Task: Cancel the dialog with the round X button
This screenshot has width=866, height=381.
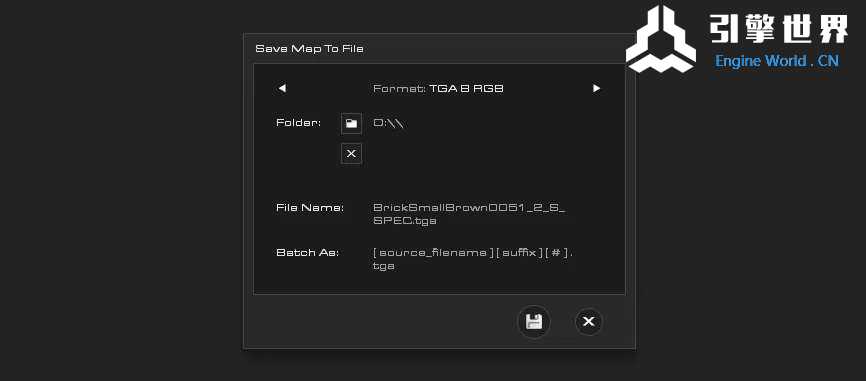Action: pyautogui.click(x=589, y=321)
